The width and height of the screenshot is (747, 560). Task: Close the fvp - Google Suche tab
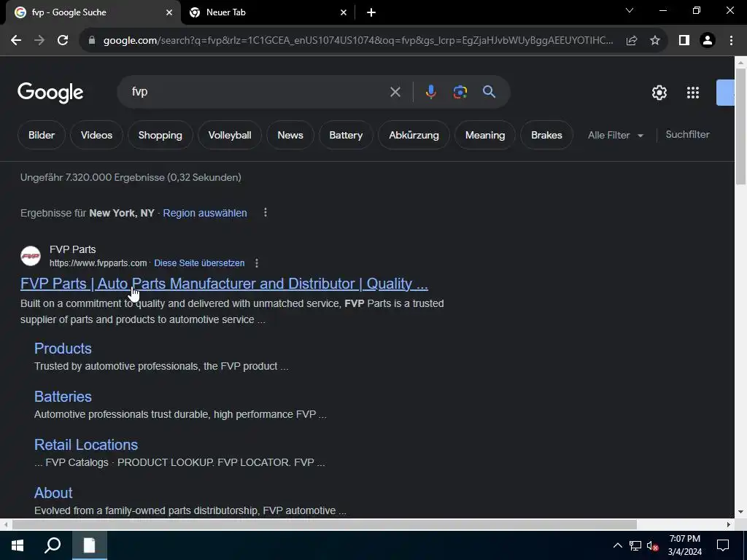coord(169,12)
